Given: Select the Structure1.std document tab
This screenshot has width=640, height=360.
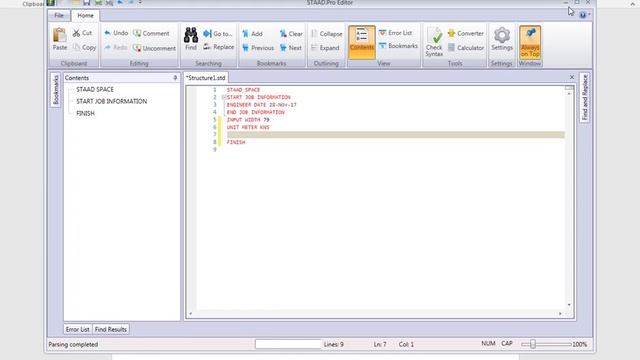Looking at the screenshot, I should coord(206,78).
